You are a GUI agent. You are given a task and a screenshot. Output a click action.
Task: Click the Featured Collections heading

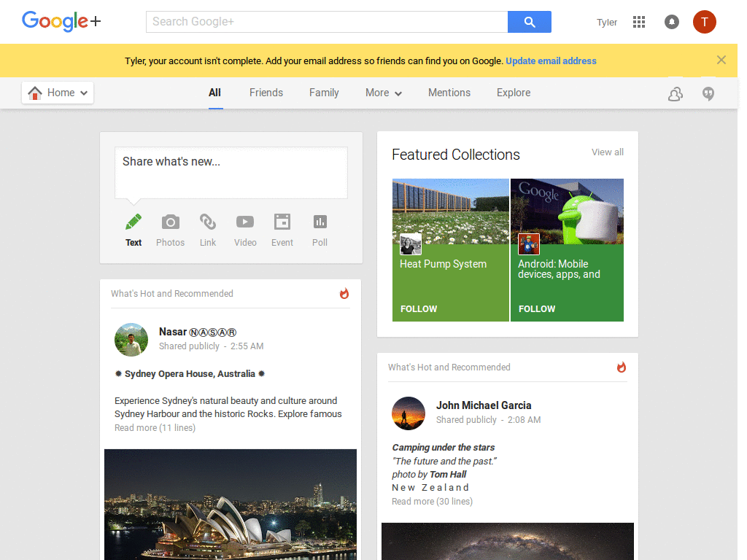(456, 155)
